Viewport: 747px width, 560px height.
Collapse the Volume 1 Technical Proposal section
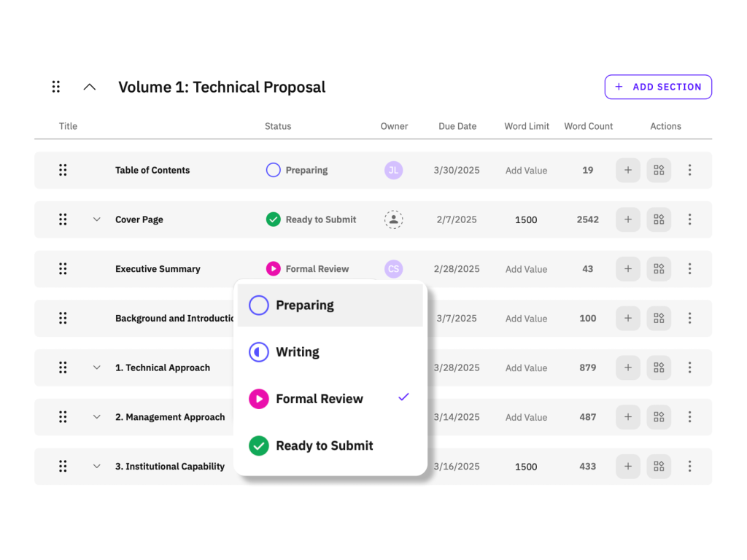pos(90,87)
